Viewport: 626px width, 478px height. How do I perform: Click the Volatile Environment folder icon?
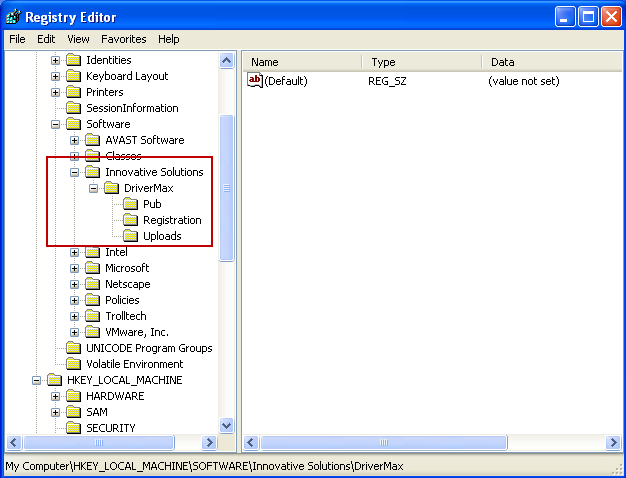73,364
